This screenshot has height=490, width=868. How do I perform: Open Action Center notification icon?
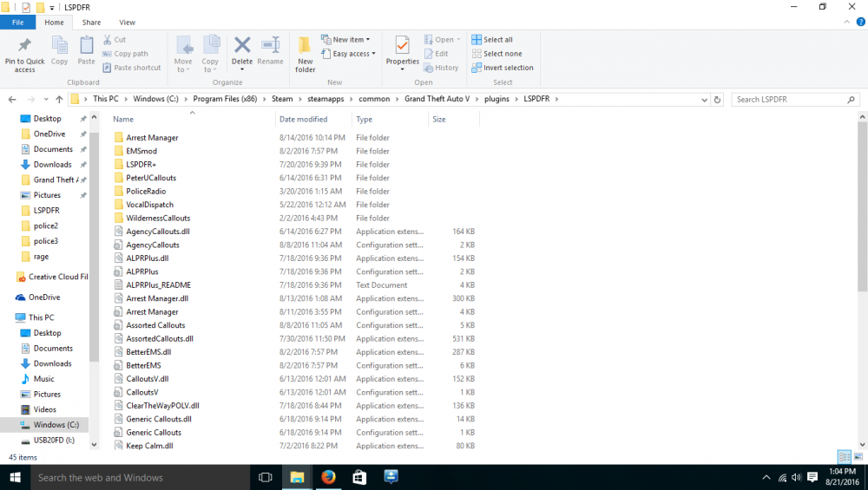(x=812, y=477)
